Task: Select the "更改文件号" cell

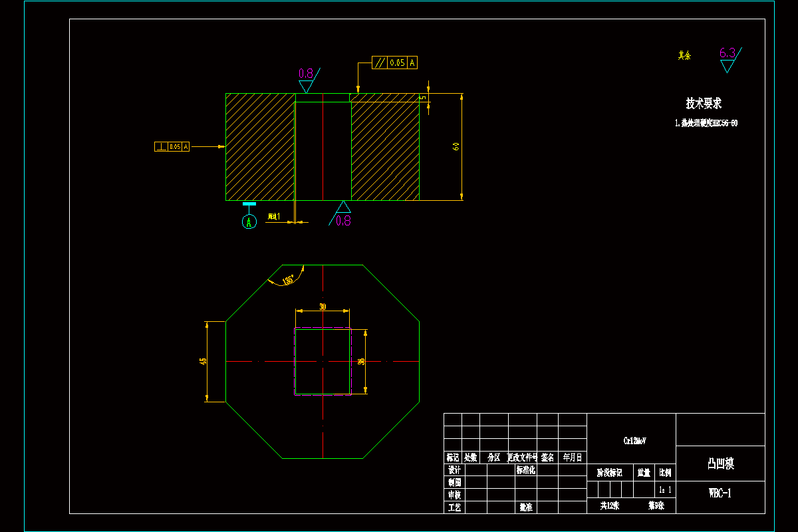Action: tap(522, 458)
